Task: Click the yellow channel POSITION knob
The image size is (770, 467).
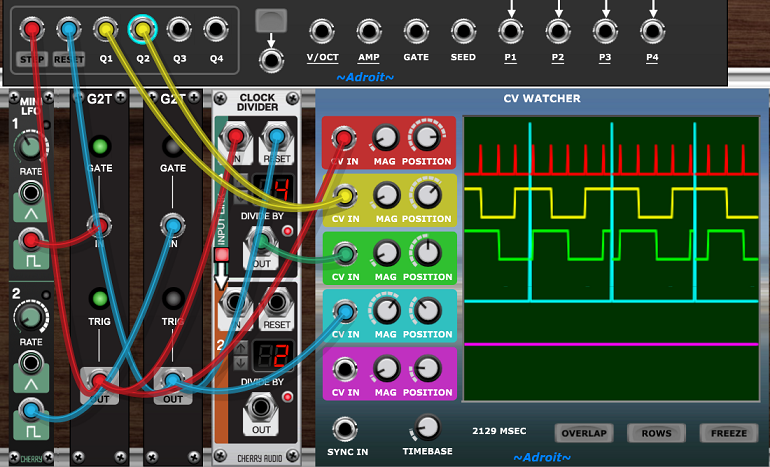Action: coord(428,195)
